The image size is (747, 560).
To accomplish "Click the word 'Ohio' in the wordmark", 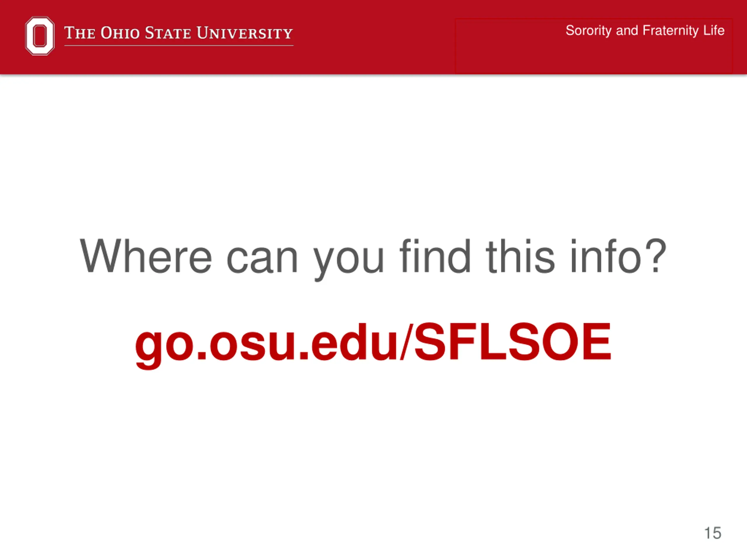I will click(120, 33).
